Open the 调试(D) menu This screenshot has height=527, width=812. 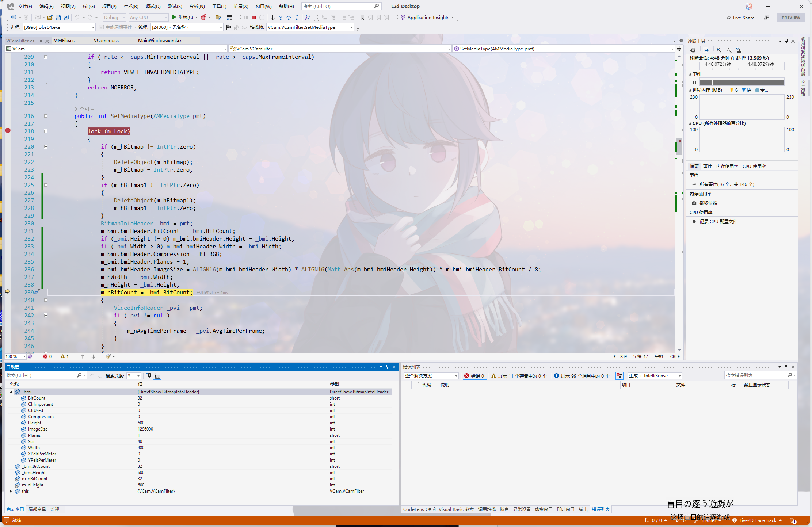[x=153, y=6]
